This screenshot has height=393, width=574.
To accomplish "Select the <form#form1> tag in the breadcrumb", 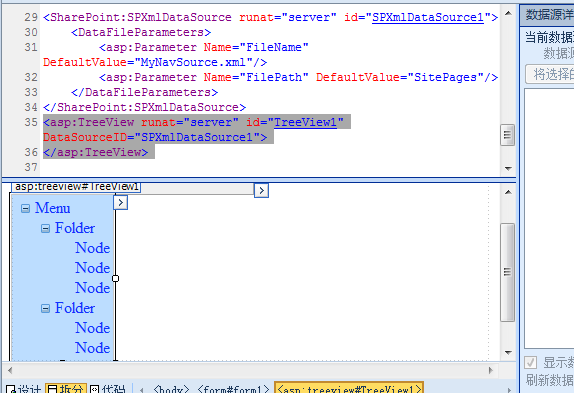I will pos(233,389).
